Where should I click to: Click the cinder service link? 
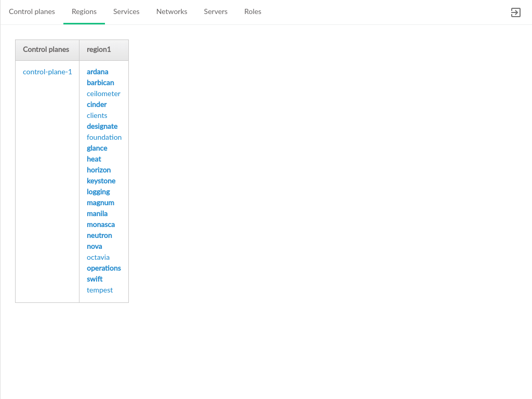click(x=97, y=104)
